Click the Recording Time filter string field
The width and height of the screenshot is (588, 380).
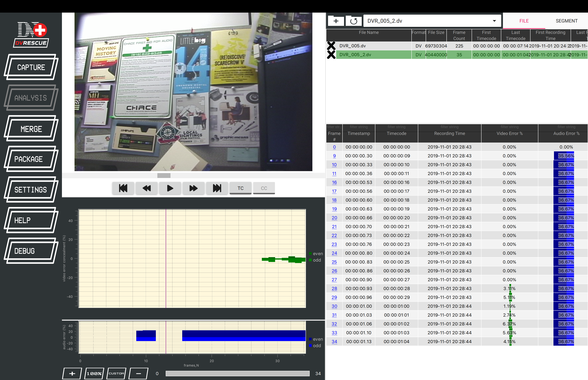point(450,127)
